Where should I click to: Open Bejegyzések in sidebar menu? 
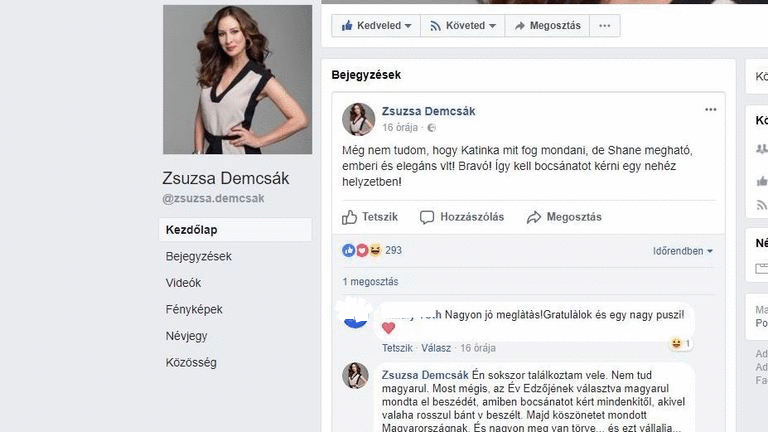point(198,256)
